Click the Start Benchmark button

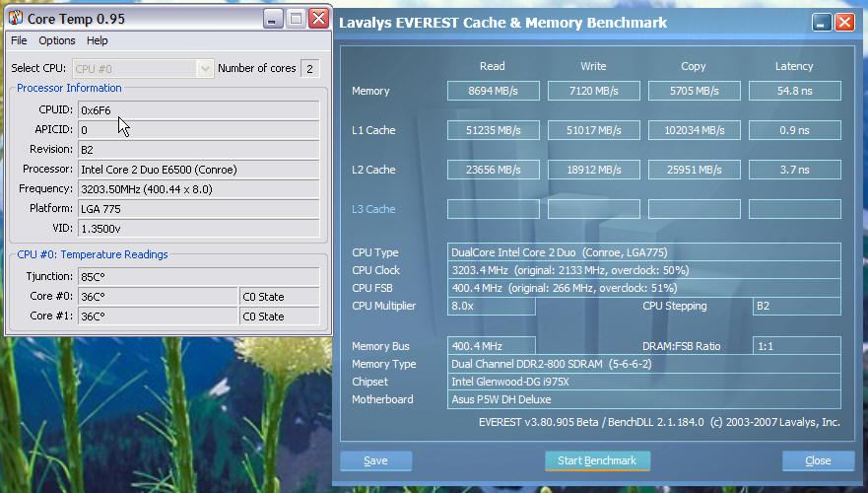(597, 460)
